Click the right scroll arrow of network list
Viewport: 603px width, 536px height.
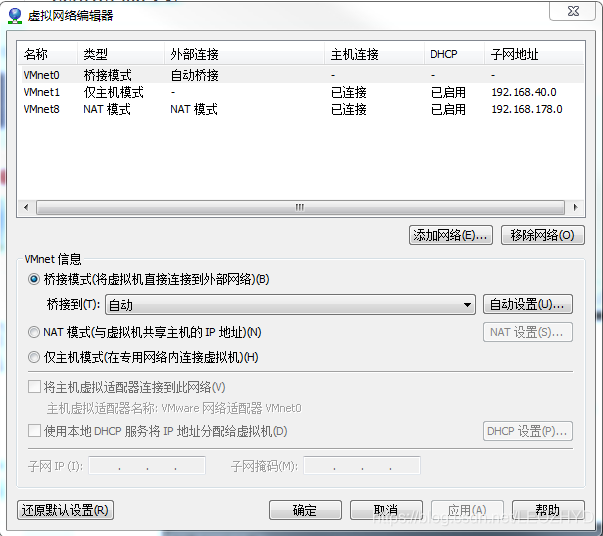(575, 207)
